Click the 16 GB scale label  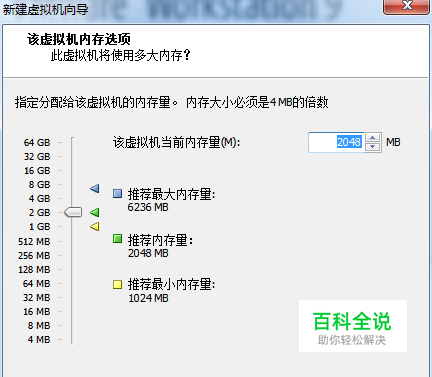coord(37,171)
